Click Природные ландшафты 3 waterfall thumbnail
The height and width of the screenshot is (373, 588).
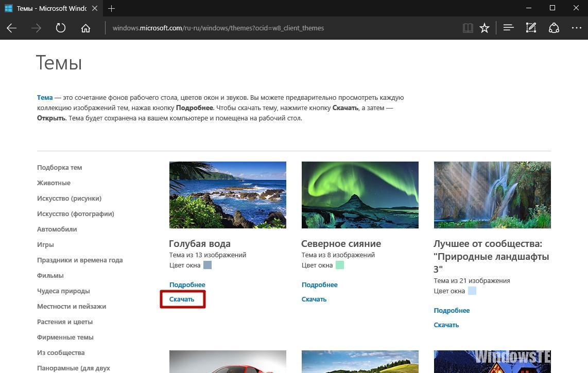(492, 195)
